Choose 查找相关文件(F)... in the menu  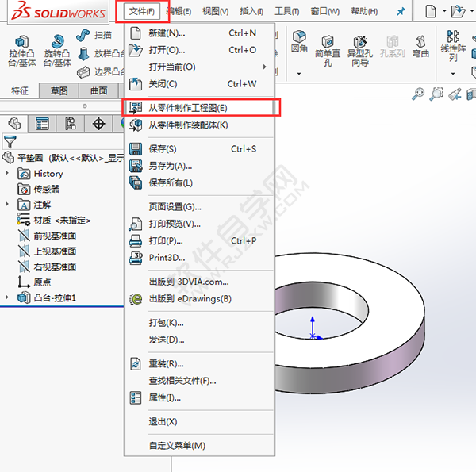199,381
